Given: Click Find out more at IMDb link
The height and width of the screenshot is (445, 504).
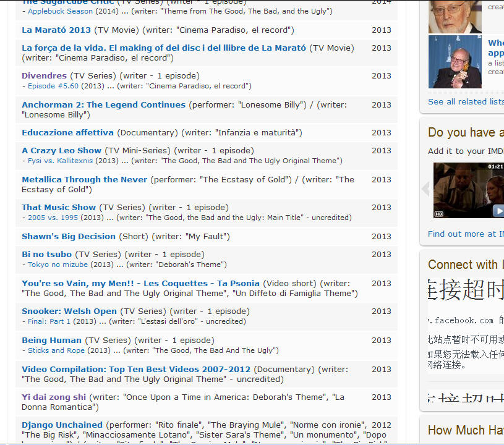Looking at the screenshot, I should (x=466, y=234).
